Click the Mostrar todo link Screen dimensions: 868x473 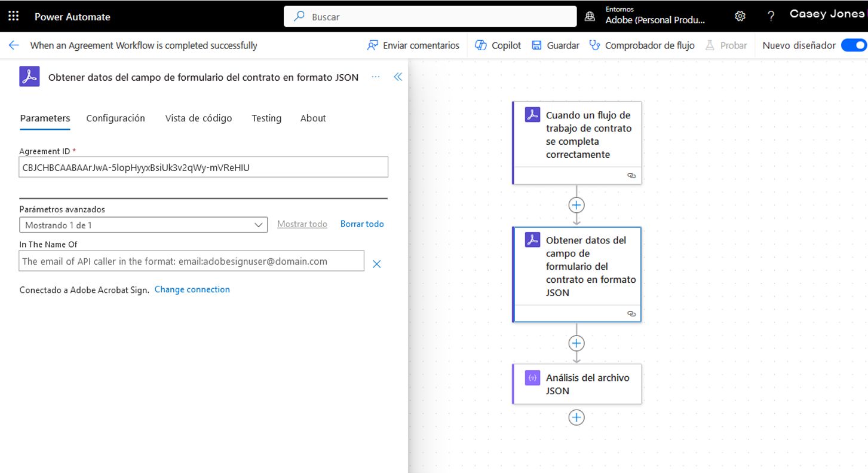[302, 224]
